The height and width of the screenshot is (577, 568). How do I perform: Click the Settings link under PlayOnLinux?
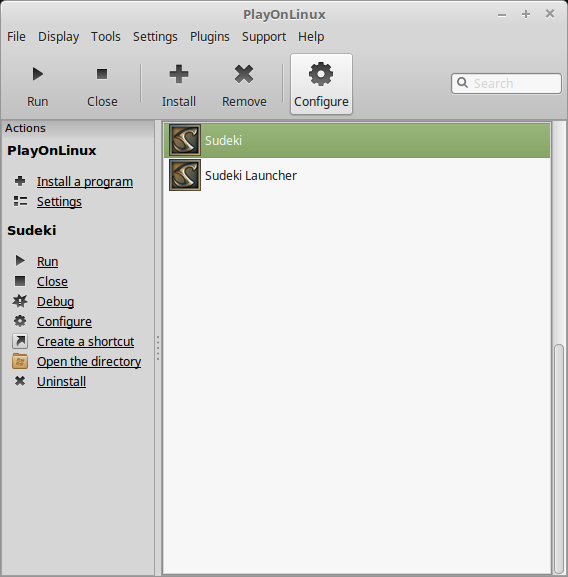pos(59,202)
